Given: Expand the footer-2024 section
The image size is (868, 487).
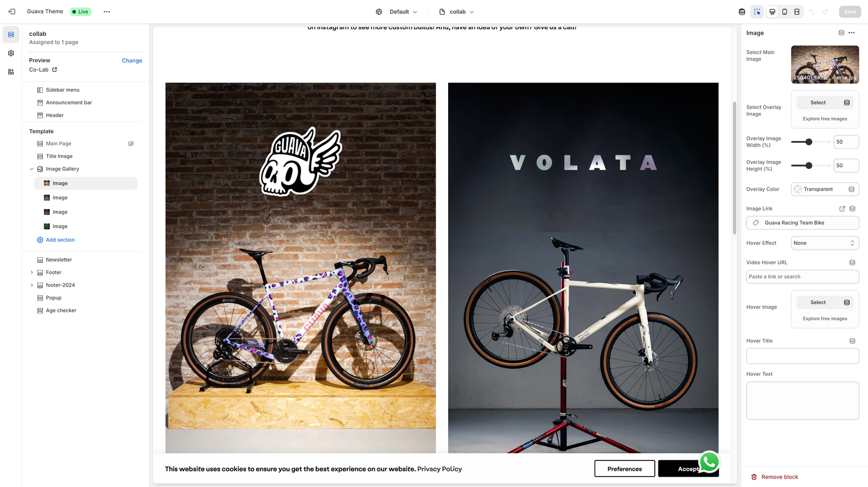Looking at the screenshot, I should coord(31,285).
